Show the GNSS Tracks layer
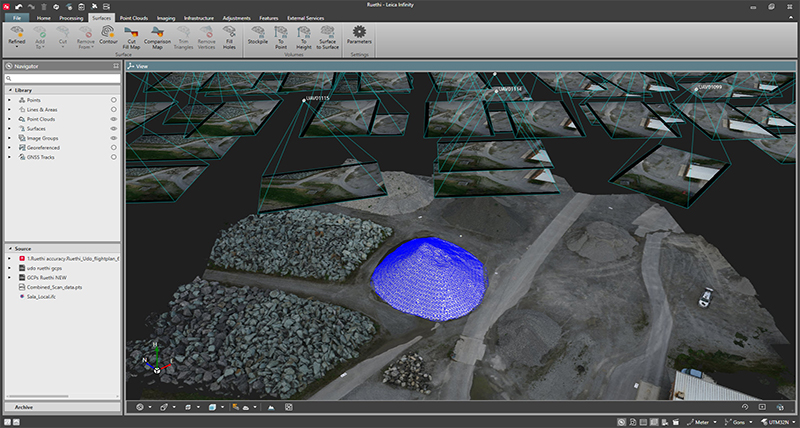Viewport: 800px width, 428px height. coord(114,157)
